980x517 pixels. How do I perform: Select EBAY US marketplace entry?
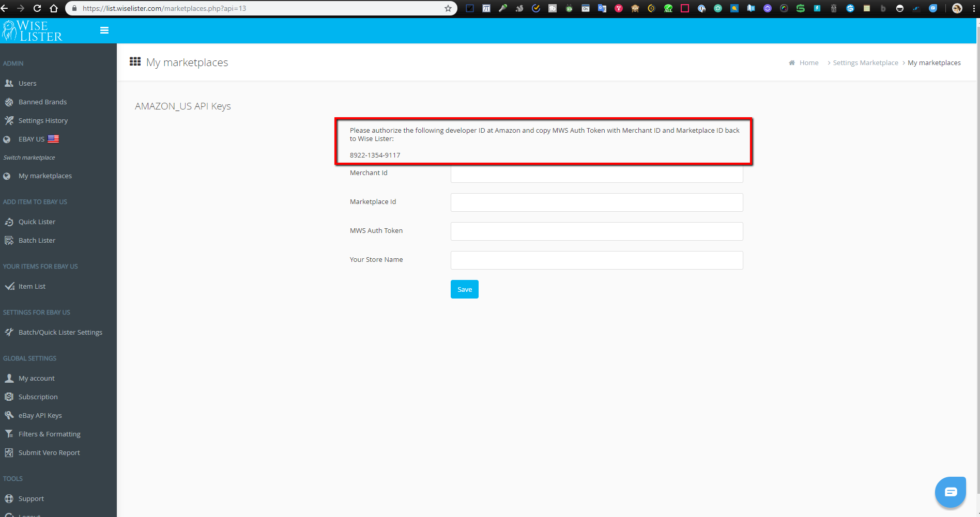pyautogui.click(x=31, y=139)
